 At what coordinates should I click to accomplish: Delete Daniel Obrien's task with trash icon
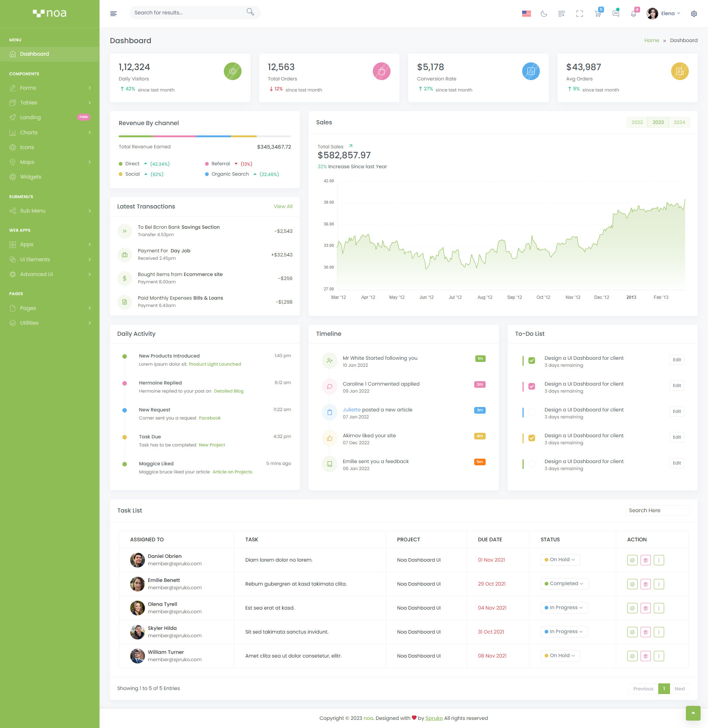(645, 560)
